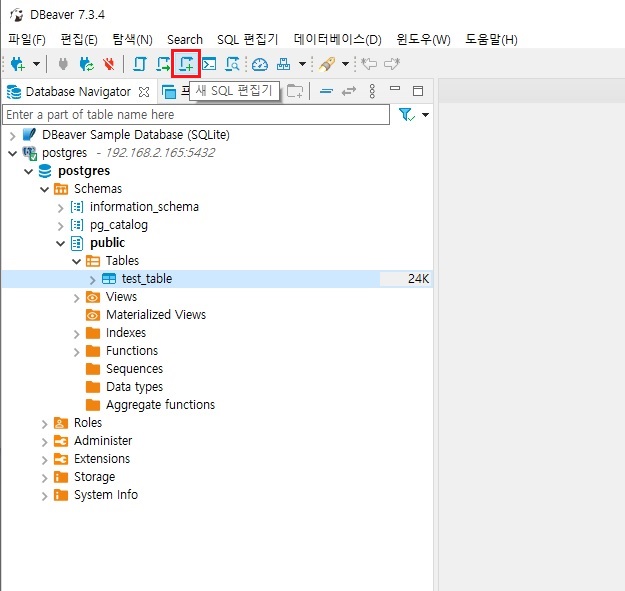
Task: Select test_table in the tree
Action: pos(147,279)
